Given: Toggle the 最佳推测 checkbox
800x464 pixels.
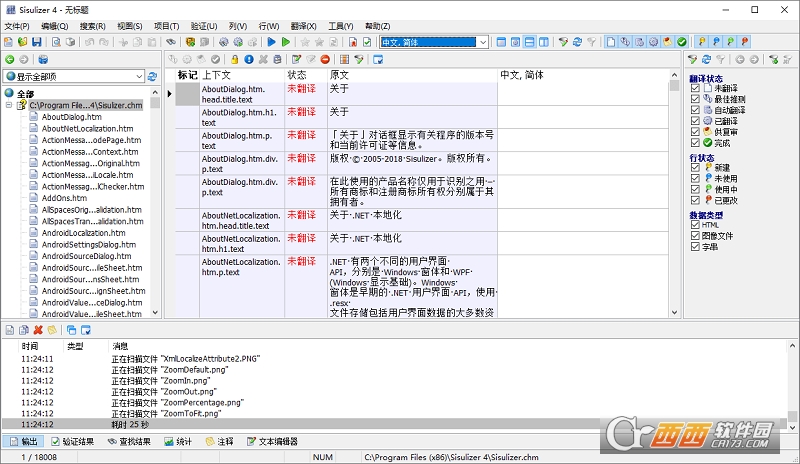Looking at the screenshot, I should (x=695, y=99).
